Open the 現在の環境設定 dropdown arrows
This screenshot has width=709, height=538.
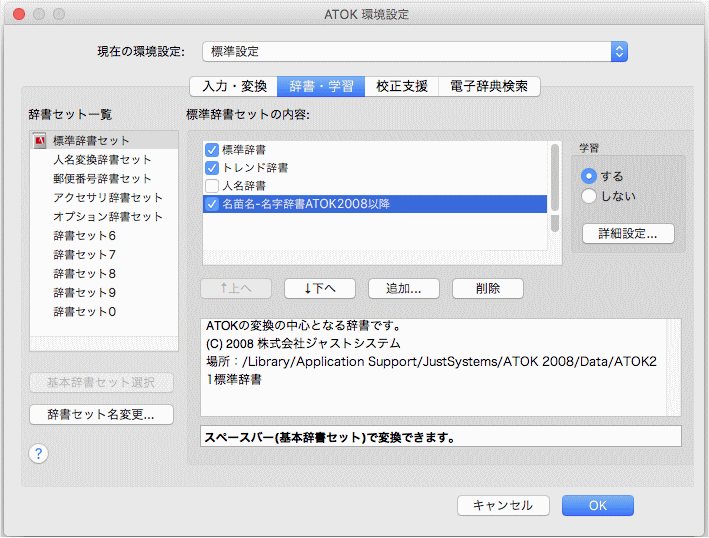pyautogui.click(x=619, y=52)
